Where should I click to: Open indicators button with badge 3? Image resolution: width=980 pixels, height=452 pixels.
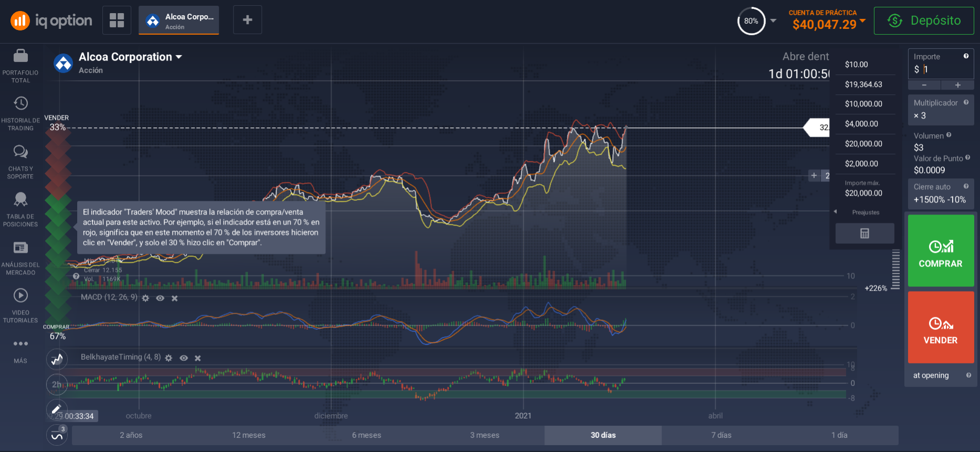pos(57,435)
